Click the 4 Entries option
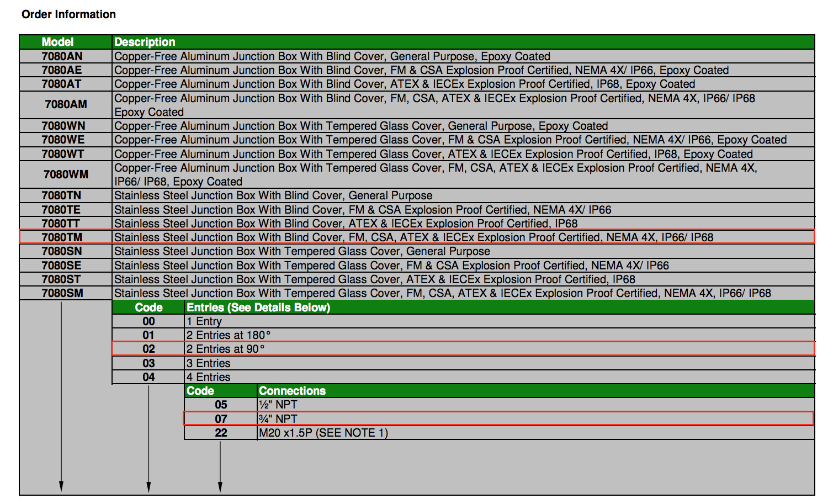828x504 pixels. [208, 377]
